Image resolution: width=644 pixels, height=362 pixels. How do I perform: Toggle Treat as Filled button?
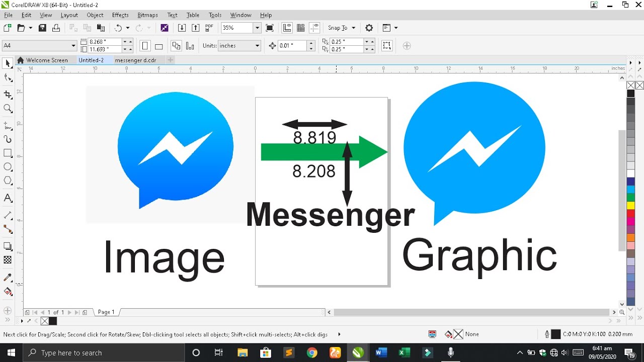tap(387, 46)
